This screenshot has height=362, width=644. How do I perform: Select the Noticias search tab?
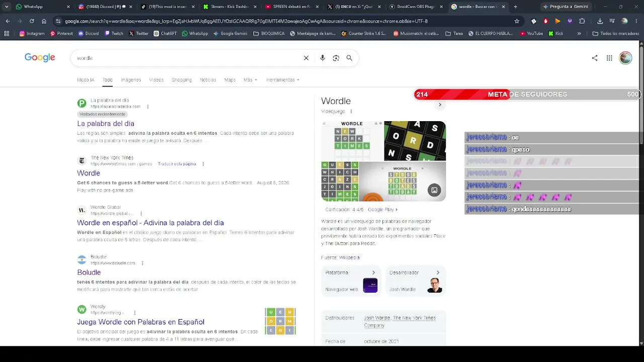[208, 80]
